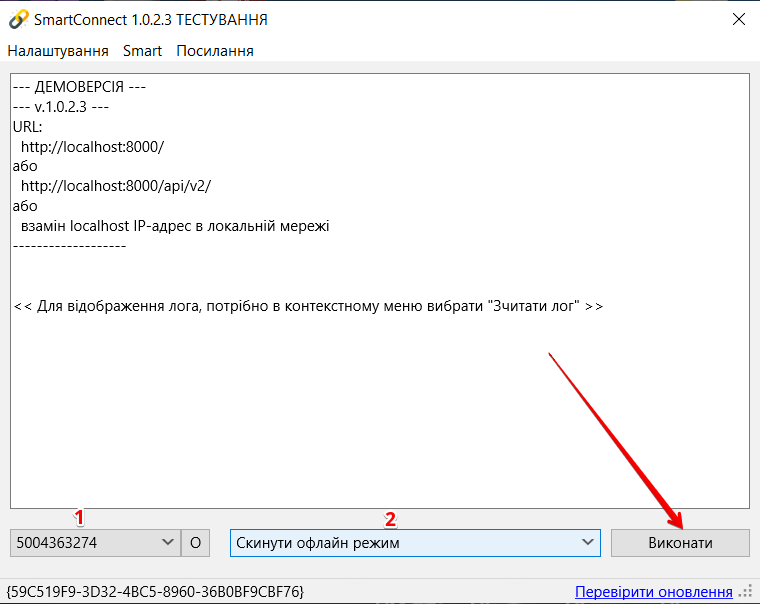The height and width of the screenshot is (604, 760).
Task: Open the Smart menu
Action: [x=142, y=50]
